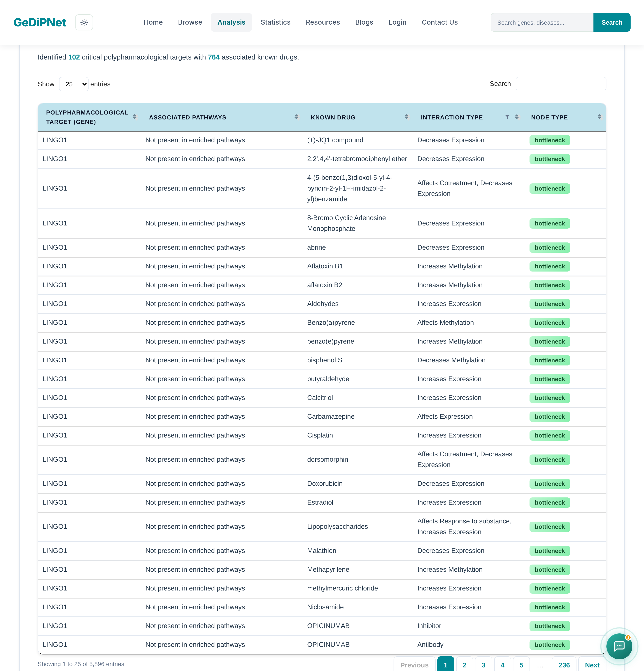
Task: Select the '(+)-JQ1 compound' drug cell
Action: coord(335,140)
